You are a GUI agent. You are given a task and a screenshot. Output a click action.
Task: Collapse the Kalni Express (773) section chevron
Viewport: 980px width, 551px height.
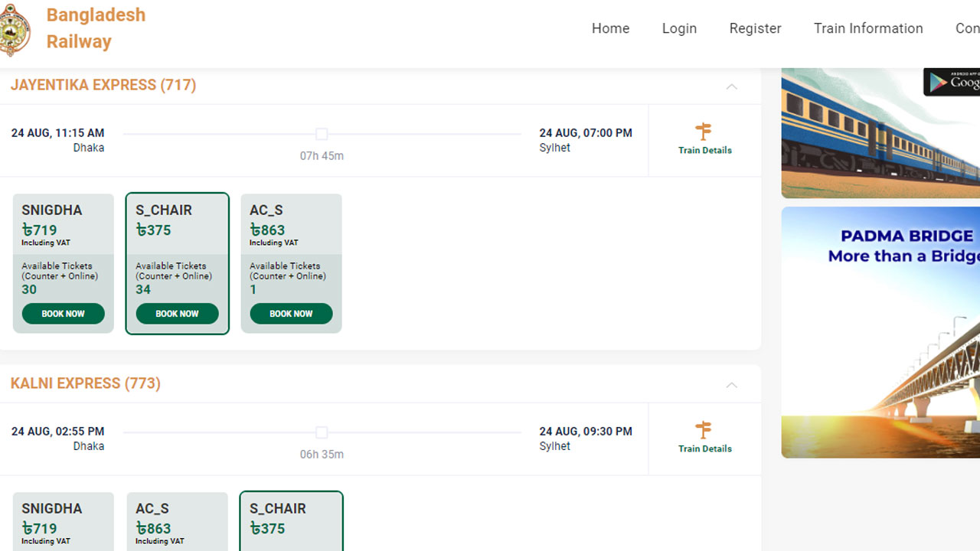click(731, 385)
